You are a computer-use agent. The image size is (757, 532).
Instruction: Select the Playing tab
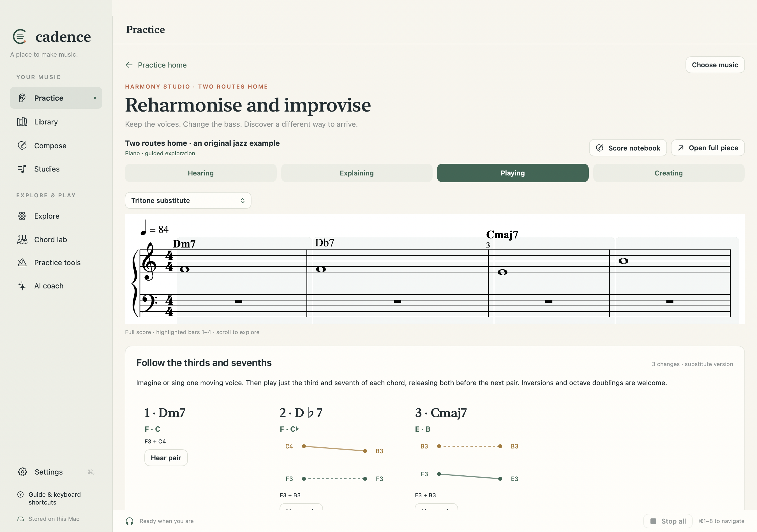513,173
